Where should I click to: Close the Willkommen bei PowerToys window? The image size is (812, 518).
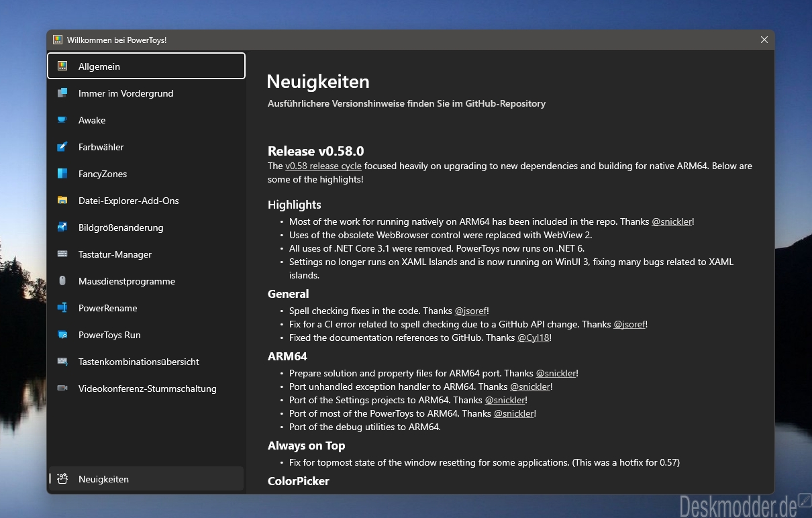pos(764,40)
